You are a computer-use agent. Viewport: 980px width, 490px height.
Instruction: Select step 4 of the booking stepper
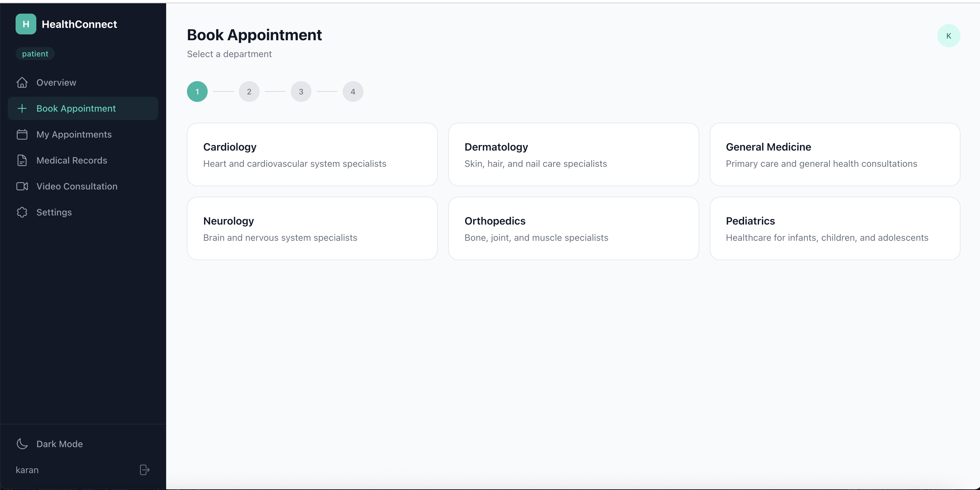point(353,92)
